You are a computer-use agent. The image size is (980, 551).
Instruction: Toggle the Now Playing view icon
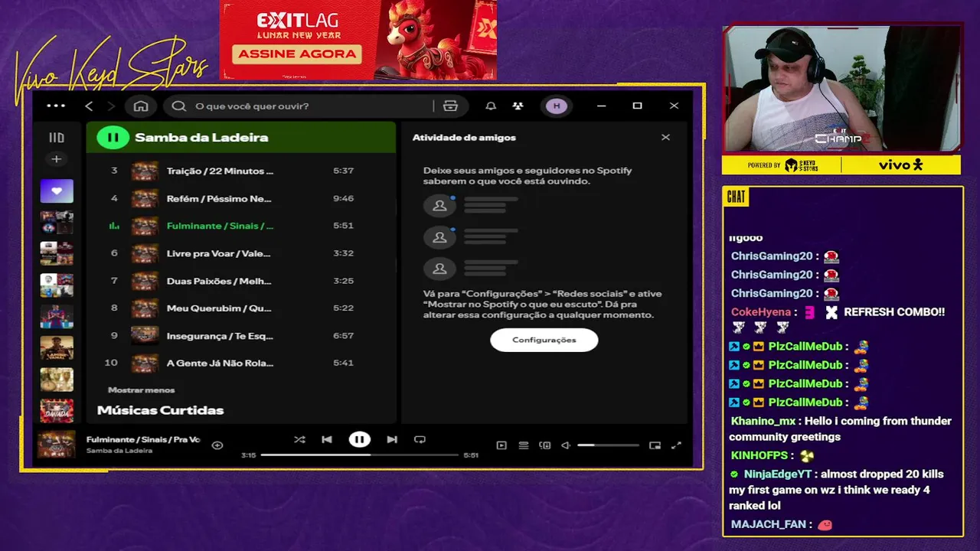pos(501,445)
